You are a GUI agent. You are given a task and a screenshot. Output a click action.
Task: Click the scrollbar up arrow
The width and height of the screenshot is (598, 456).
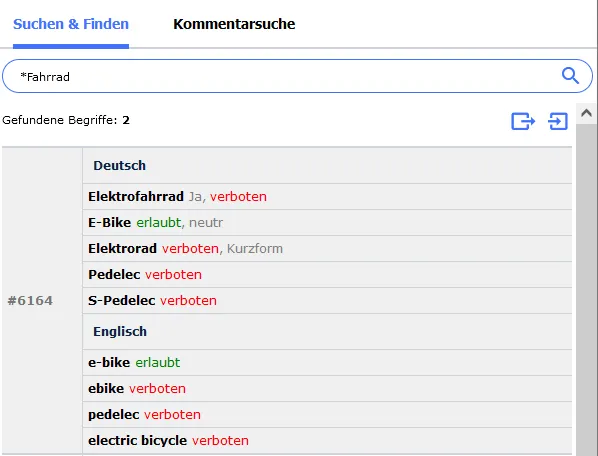pyautogui.click(x=586, y=113)
